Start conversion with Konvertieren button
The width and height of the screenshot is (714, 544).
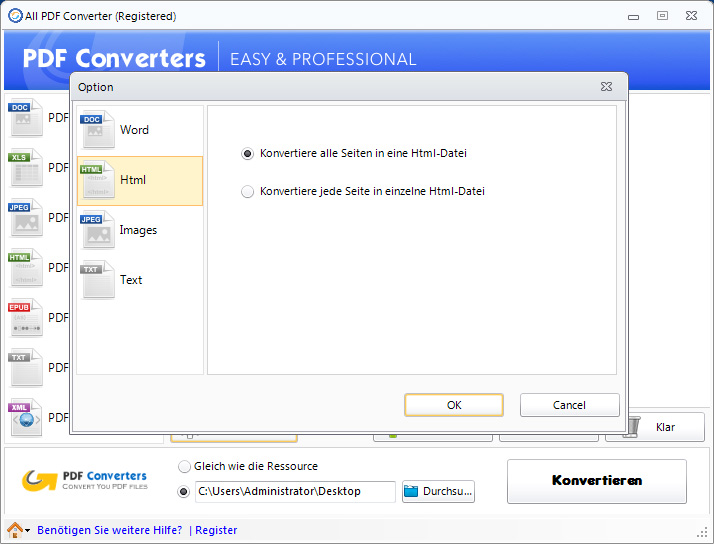coord(597,481)
